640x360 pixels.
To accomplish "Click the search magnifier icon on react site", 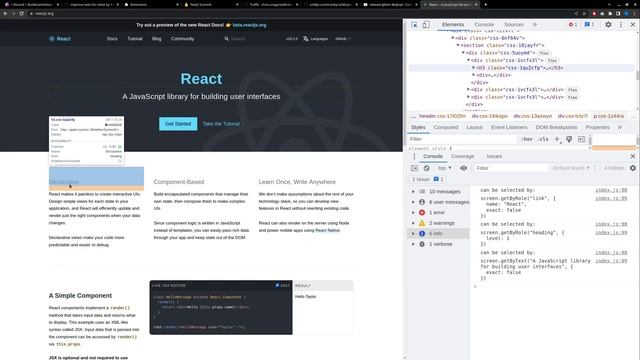I will coord(227,39).
